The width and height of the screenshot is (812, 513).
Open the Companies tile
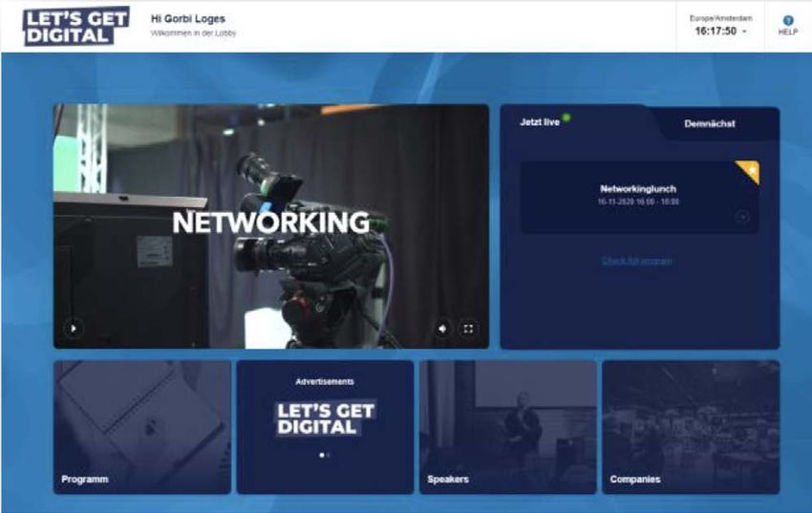[x=691, y=427]
